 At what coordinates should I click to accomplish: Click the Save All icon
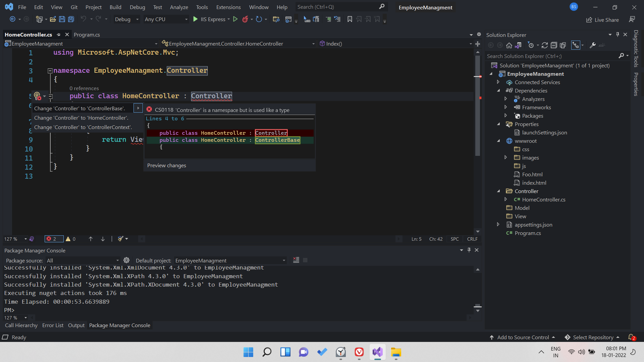[71, 19]
